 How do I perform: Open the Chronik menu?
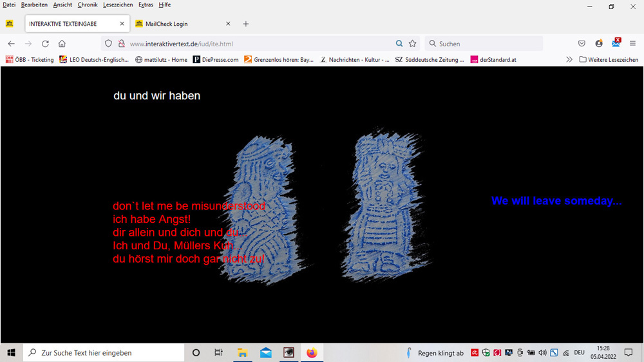coord(88,5)
